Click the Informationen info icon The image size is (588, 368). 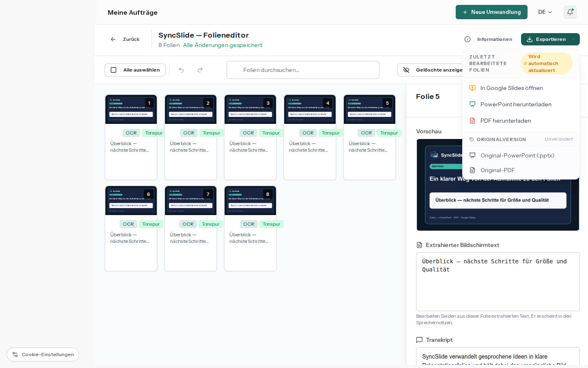468,39
